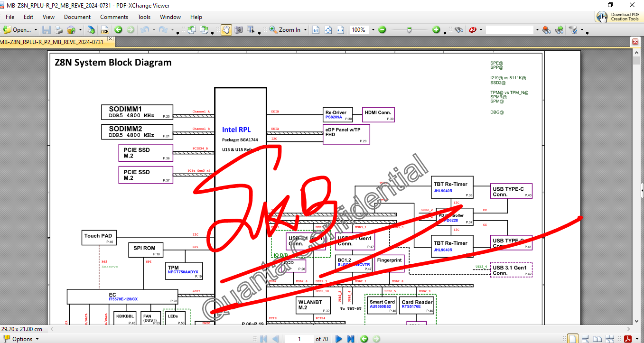The image size is (644, 343).
Task: Click the search text input field
Action: (510, 30)
